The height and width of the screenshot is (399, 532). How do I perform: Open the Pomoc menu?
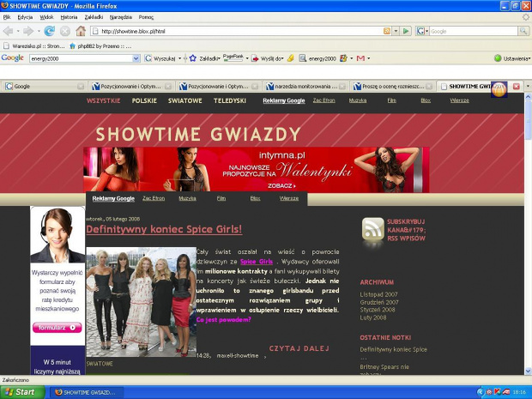click(146, 17)
